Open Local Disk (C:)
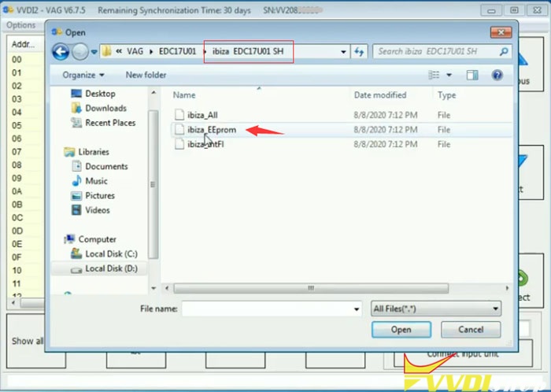The image size is (551, 392). click(104, 253)
